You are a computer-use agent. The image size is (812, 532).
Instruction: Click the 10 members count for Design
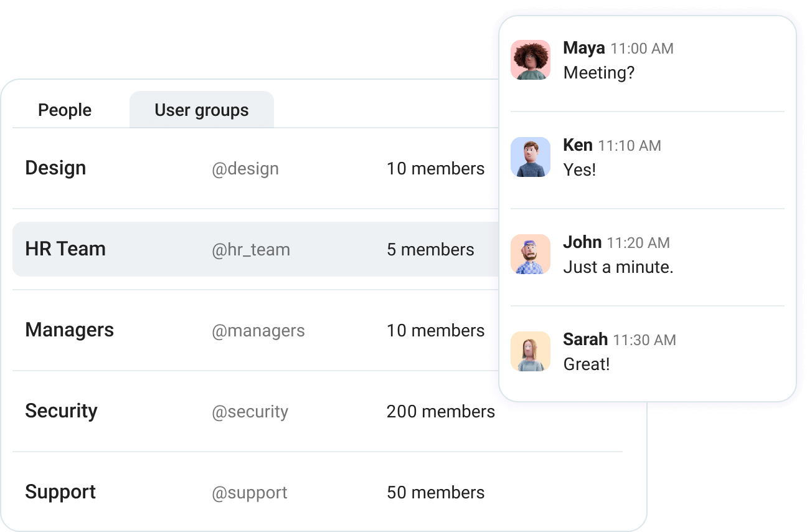[436, 168]
